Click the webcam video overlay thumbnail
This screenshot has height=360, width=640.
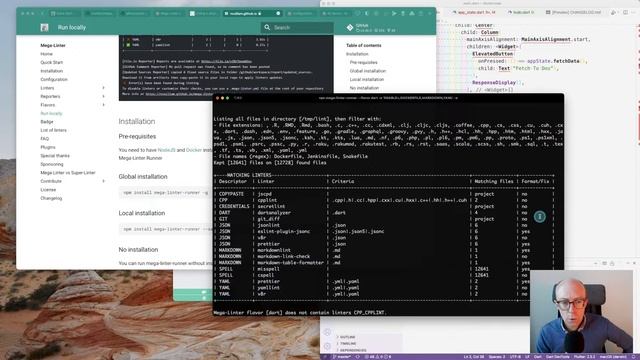(x=581, y=312)
